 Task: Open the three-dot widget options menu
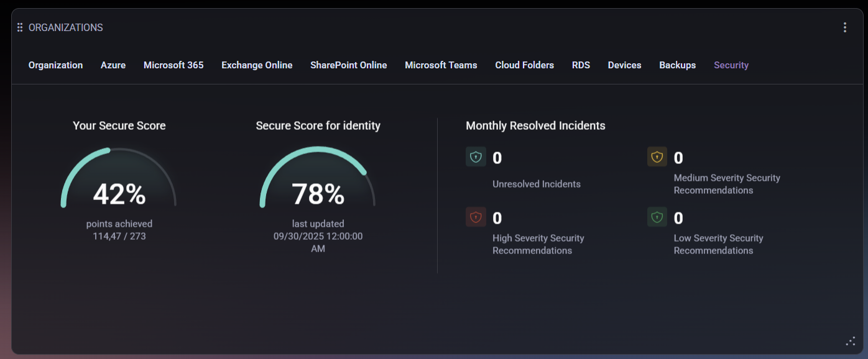click(844, 27)
